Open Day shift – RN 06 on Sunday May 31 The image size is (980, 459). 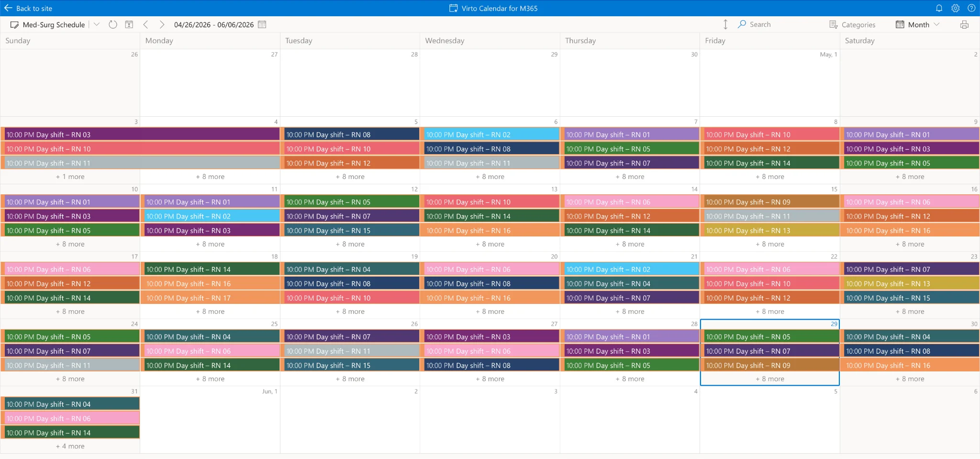(x=70, y=418)
